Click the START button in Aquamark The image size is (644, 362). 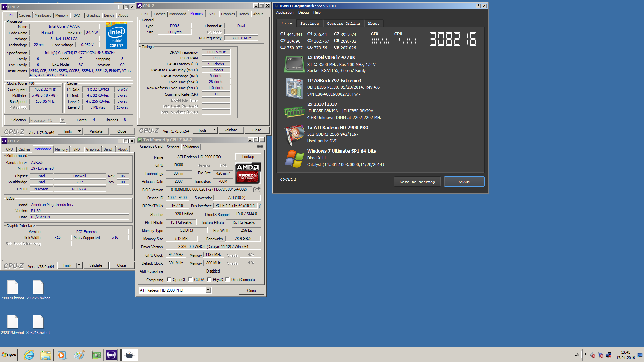[x=464, y=182]
